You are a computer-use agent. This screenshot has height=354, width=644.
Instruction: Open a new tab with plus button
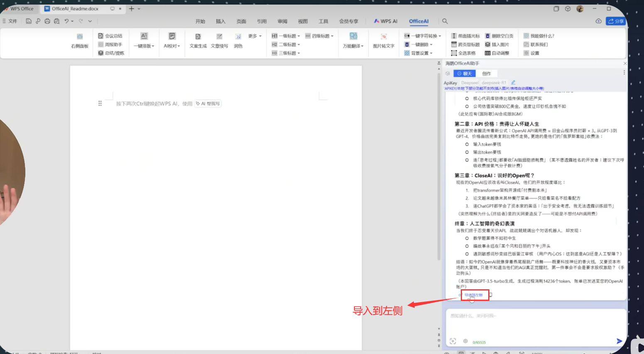pos(132,9)
